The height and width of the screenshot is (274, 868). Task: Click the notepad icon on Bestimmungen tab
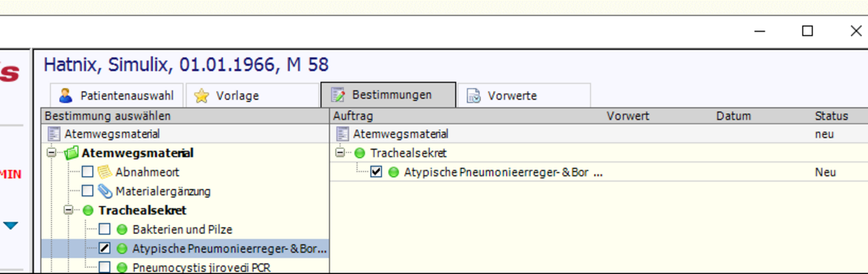point(338,95)
